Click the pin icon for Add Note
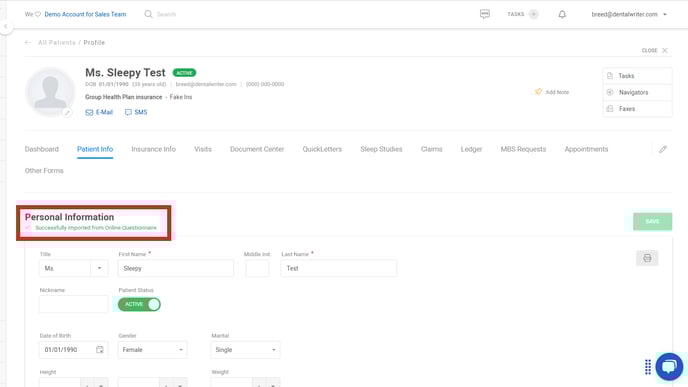 pyautogui.click(x=538, y=92)
